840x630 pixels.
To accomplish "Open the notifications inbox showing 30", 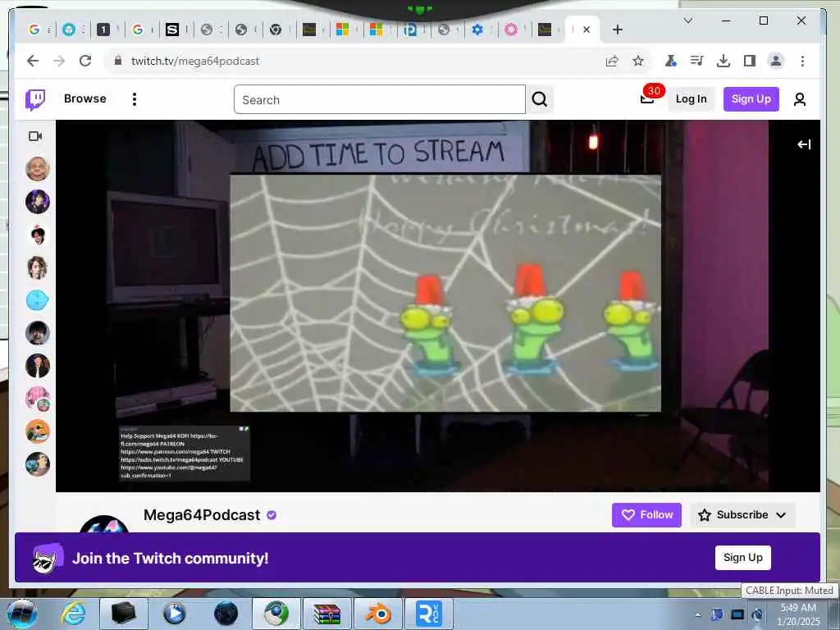I will pos(648,98).
